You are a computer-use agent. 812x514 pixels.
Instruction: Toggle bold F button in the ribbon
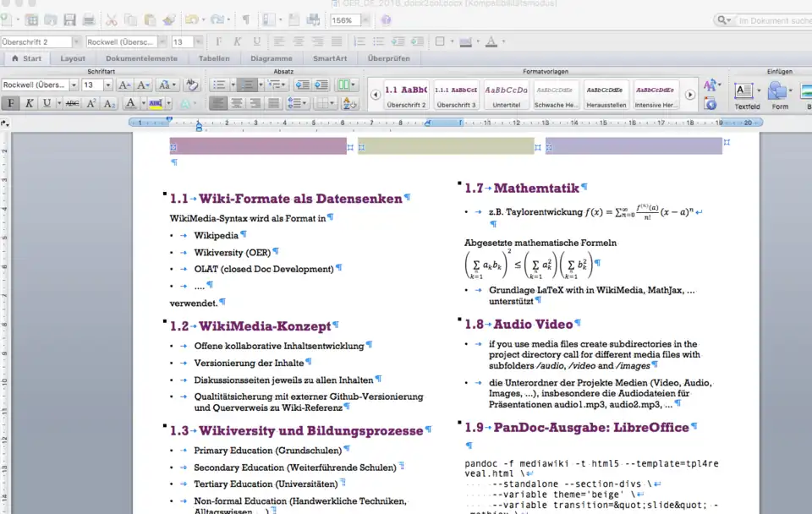[11, 103]
